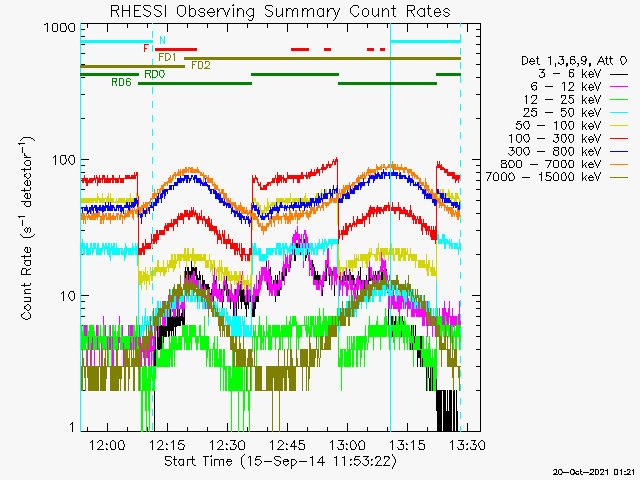This screenshot has height=480, width=640.
Task: Click the green "RD6" flag label
Action: pyautogui.click(x=121, y=82)
